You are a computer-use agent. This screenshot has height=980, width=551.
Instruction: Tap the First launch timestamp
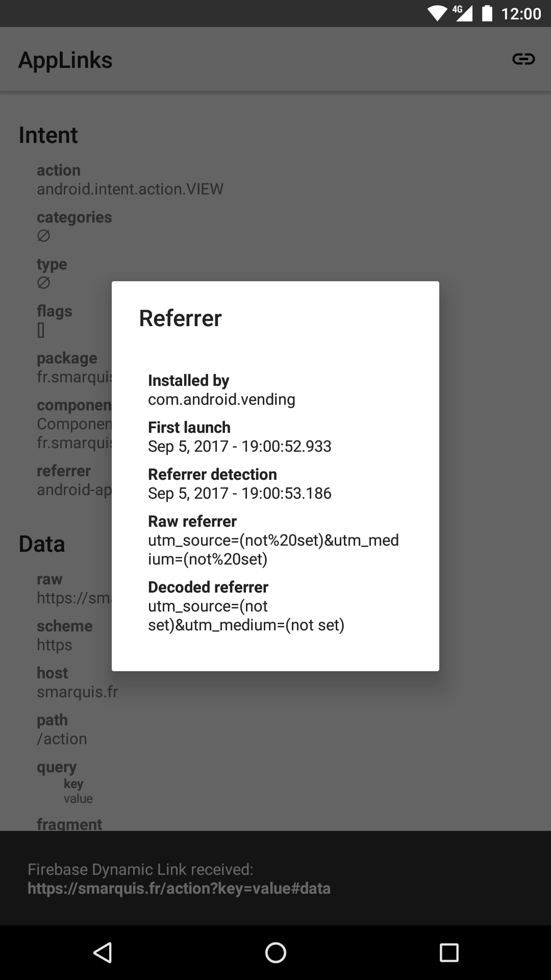[240, 446]
